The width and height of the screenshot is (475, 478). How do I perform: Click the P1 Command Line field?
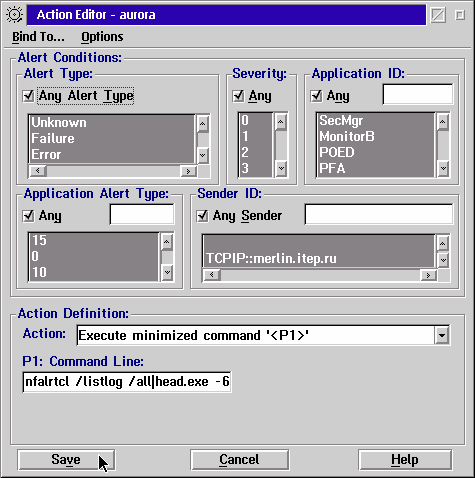click(127, 382)
